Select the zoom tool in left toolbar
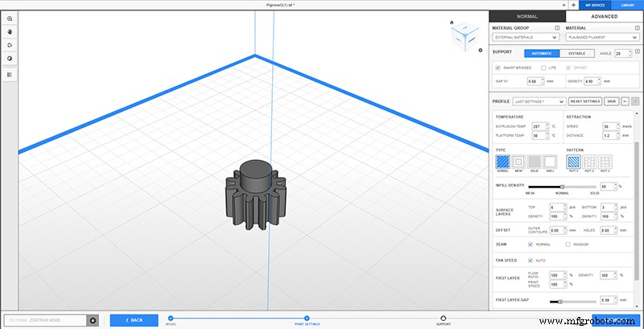644x329 pixels. click(10, 18)
